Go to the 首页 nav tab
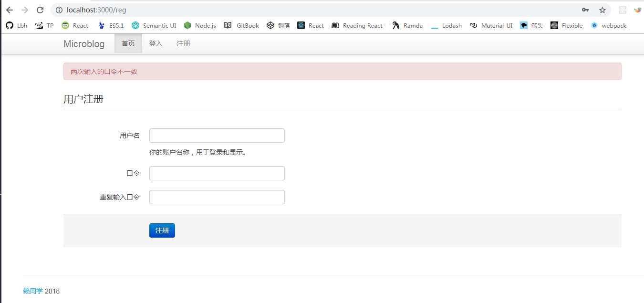This screenshot has height=303, width=644. (128, 44)
